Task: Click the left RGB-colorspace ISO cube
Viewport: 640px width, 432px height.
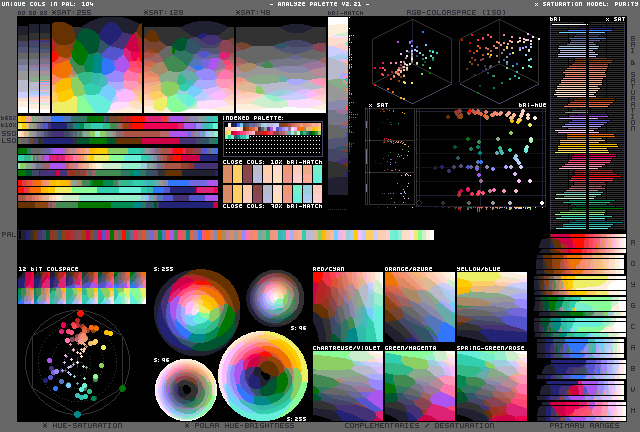Action: 410,60
